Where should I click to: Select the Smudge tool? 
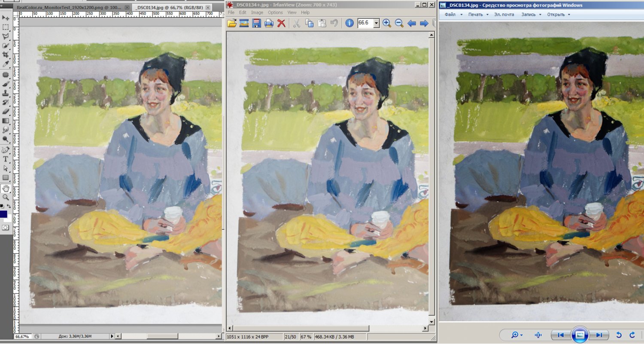click(x=6, y=130)
